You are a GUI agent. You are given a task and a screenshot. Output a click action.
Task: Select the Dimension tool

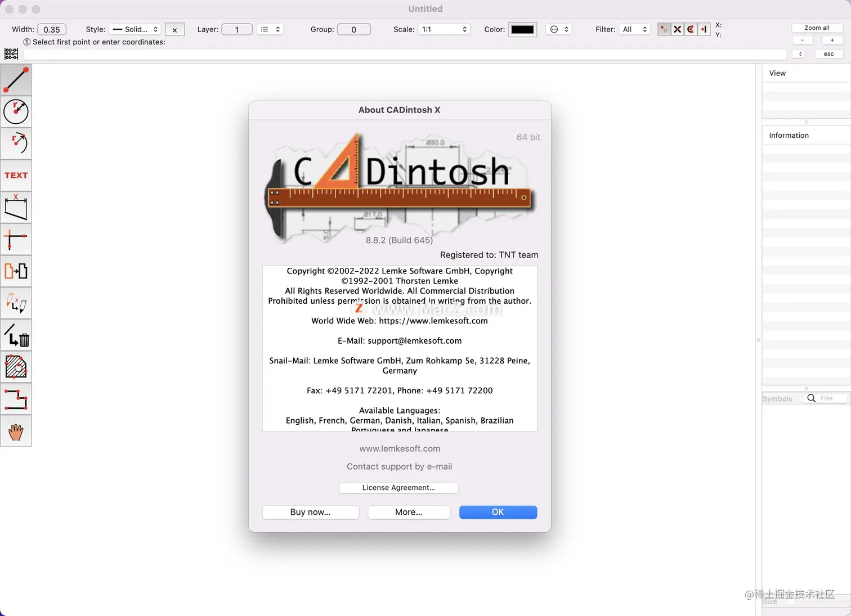coord(16,208)
